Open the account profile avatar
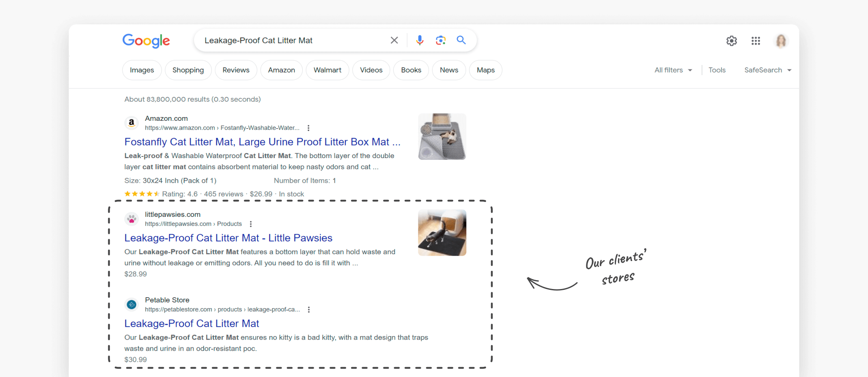868x377 pixels. [x=781, y=41]
